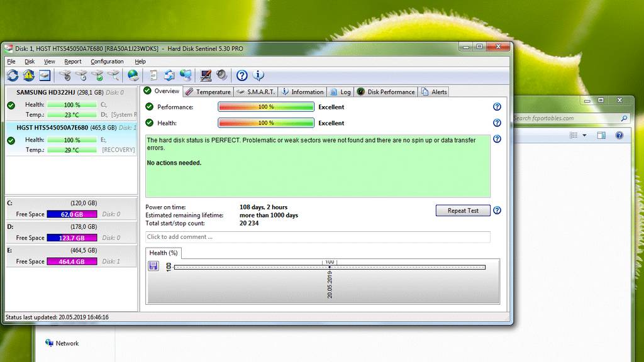Screen dimensions: 644x362
Task: Click the blue question mark toolbar icon
Action: 242,75
